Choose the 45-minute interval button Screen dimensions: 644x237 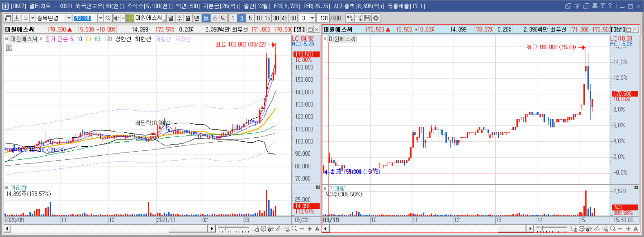(x=285, y=18)
